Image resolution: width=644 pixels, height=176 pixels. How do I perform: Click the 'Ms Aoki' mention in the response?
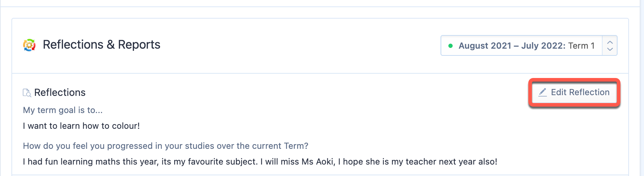[317, 162]
